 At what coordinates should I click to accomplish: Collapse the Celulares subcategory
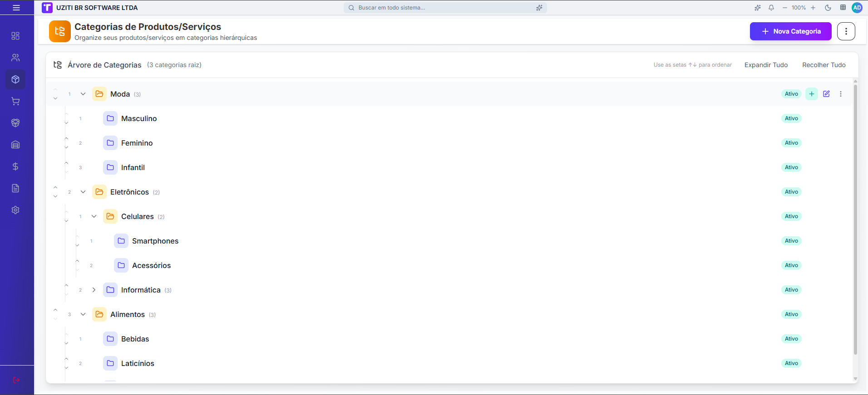click(94, 216)
